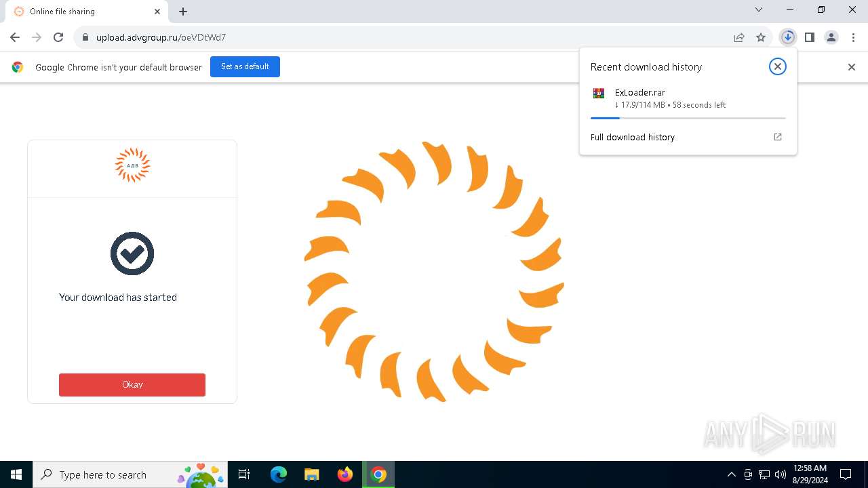Click "Your download has started" text
868x488 pixels.
click(118, 298)
